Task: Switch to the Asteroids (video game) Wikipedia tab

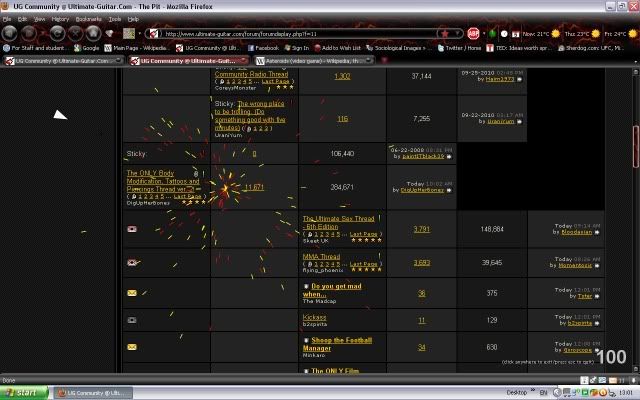Action: tap(314, 61)
